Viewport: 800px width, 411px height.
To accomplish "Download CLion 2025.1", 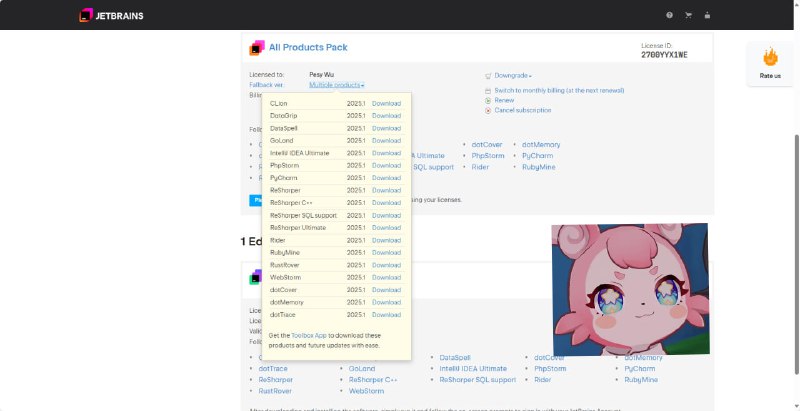I will coord(386,103).
